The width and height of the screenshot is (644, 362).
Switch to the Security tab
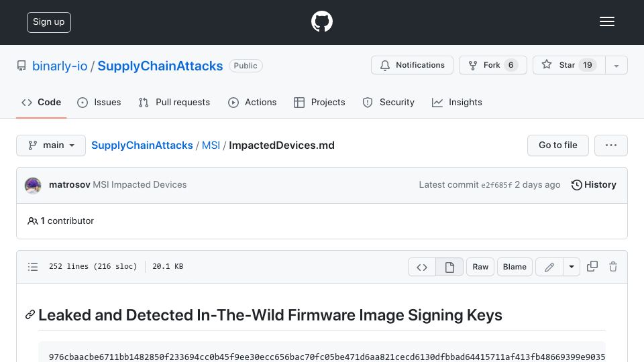[x=388, y=102]
